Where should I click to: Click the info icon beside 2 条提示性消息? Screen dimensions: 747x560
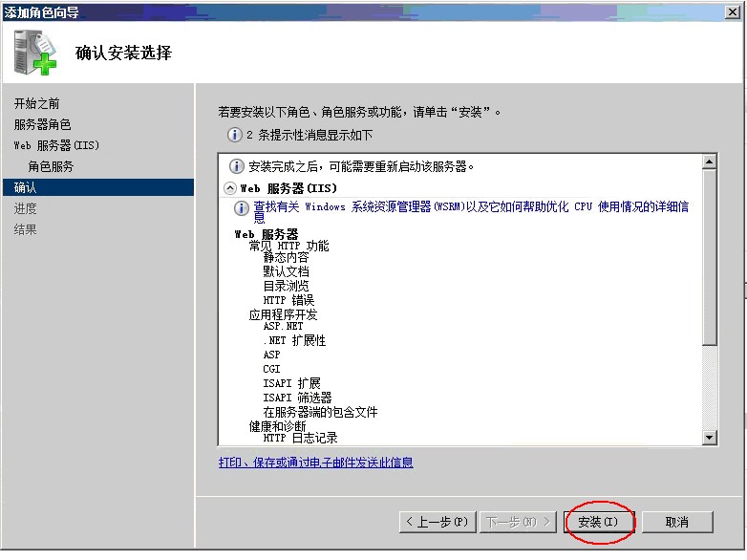(234, 135)
